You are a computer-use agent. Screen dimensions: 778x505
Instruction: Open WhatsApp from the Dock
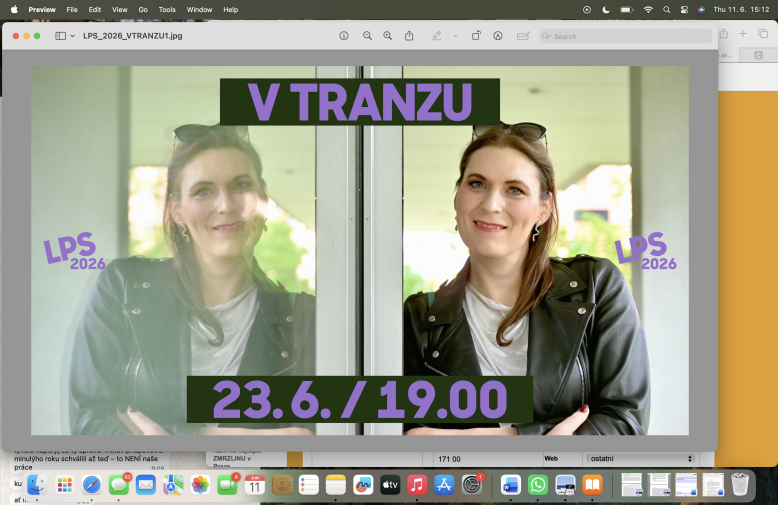538,485
